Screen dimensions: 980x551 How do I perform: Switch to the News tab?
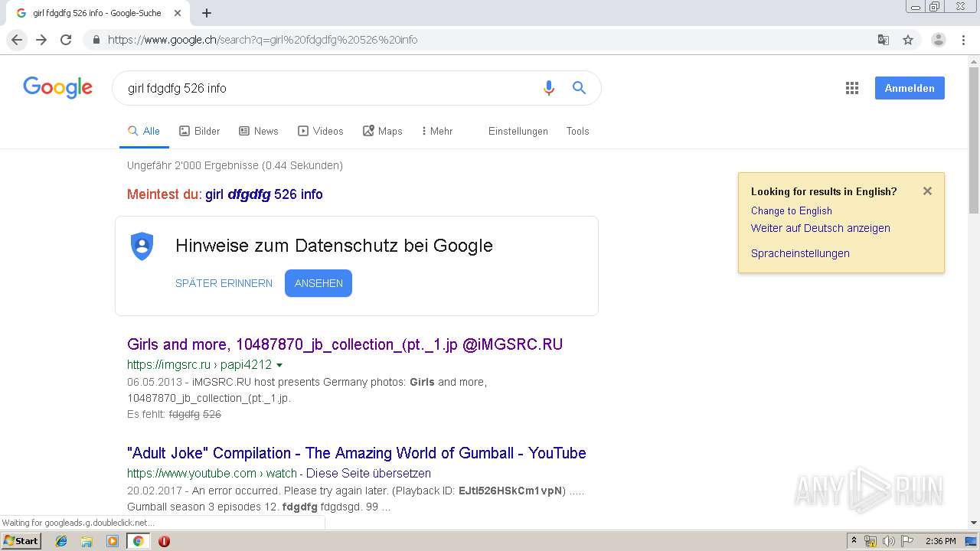click(258, 131)
